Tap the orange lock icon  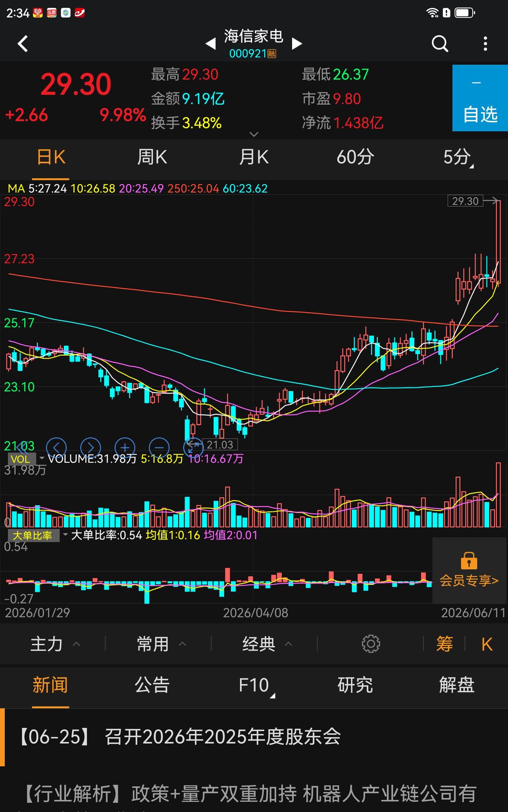pyautogui.click(x=469, y=561)
